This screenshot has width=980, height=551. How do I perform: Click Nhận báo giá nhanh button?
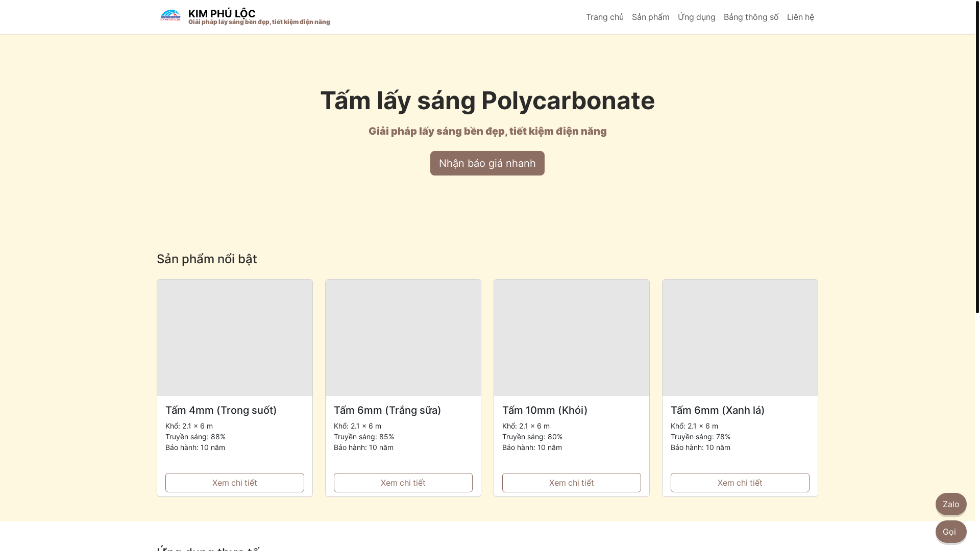(x=487, y=163)
